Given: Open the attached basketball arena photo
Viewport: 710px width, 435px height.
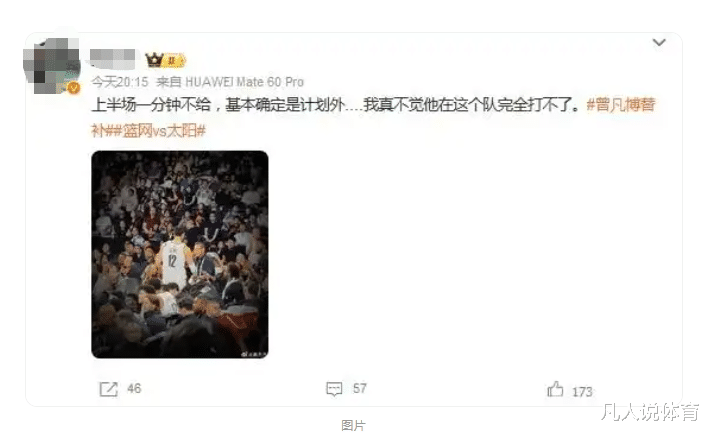Looking at the screenshot, I should coord(180,254).
